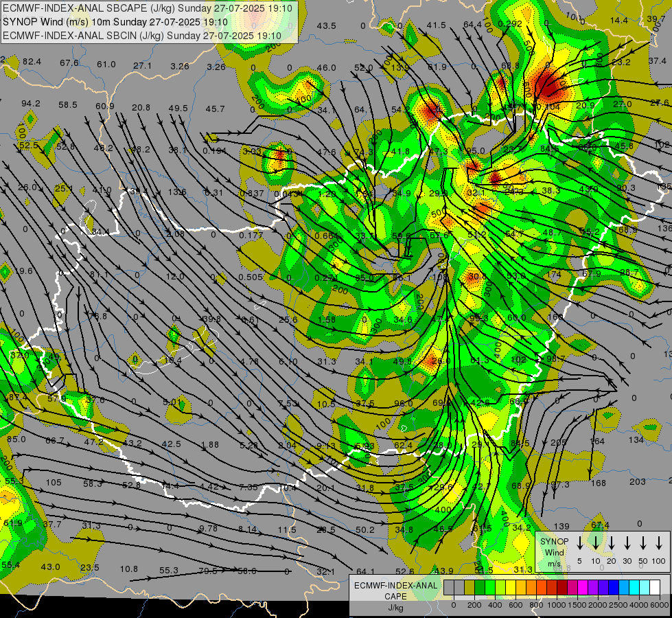The height and width of the screenshot is (618, 672).
Task: Click the SBCAPE title line at top
Action: pyautogui.click(x=148, y=8)
